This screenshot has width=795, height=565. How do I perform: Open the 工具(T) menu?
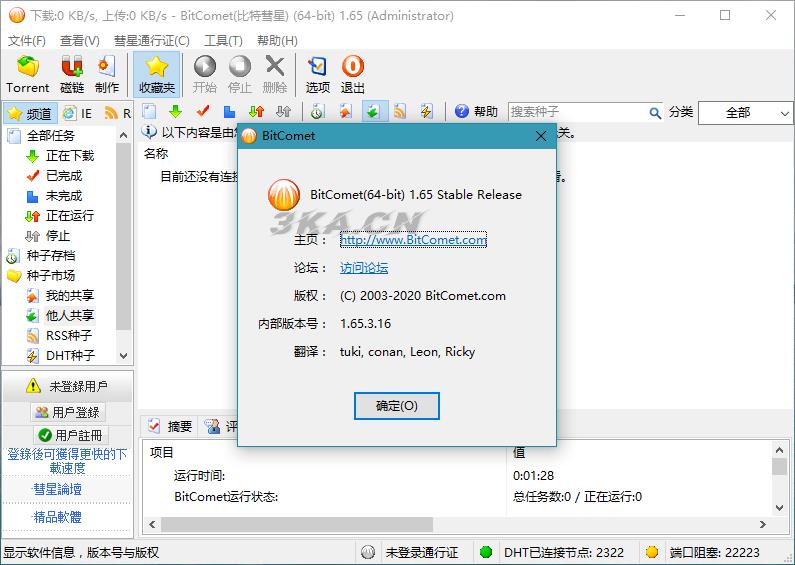click(223, 41)
